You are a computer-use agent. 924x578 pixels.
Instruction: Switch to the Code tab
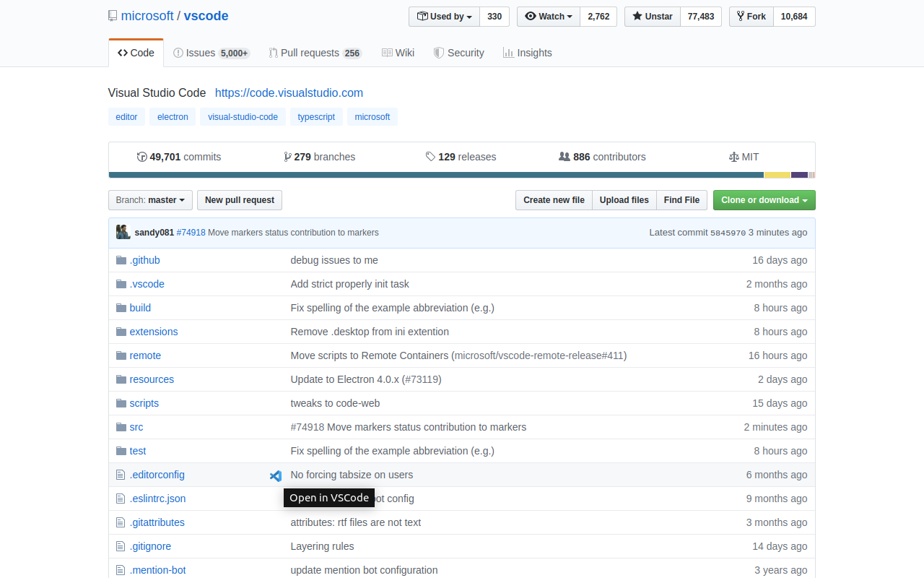point(136,53)
